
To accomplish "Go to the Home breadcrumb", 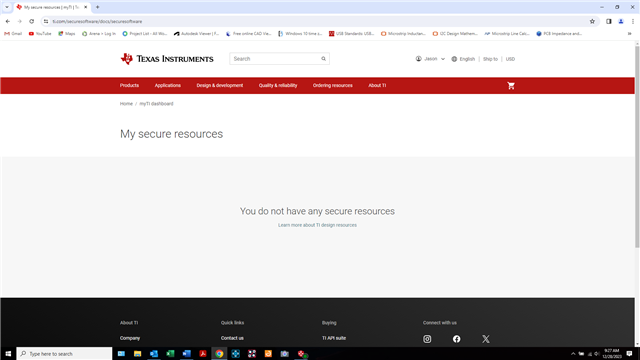I will click(x=126, y=104).
